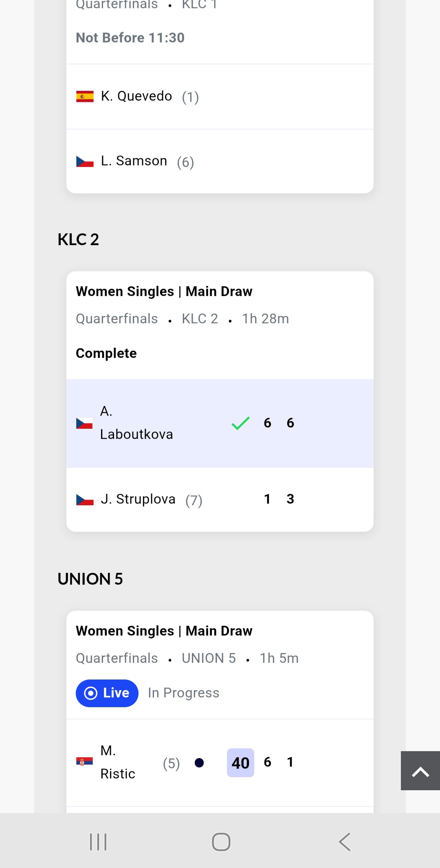The width and height of the screenshot is (440, 868).
Task: Tap Android home navigation button
Action: tap(221, 842)
